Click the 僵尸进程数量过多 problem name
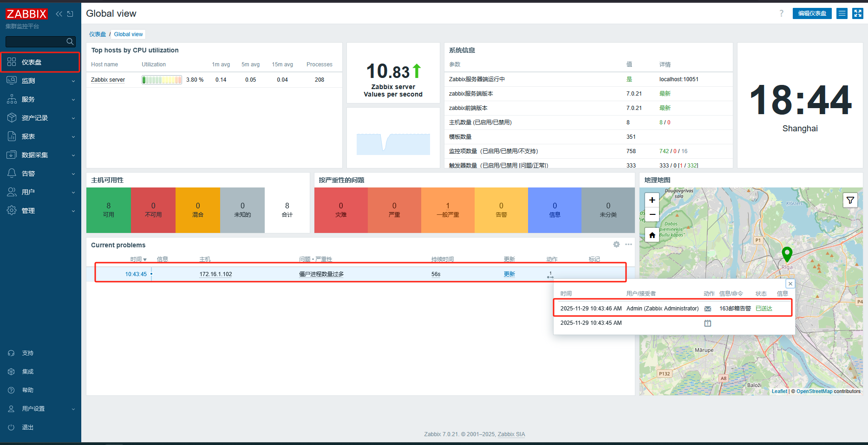The image size is (868, 445). coord(321,274)
